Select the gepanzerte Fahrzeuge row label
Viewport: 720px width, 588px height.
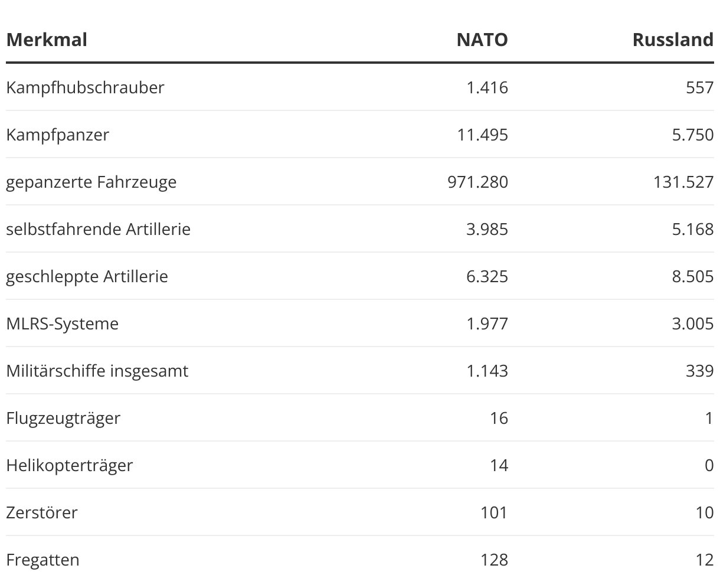(91, 182)
